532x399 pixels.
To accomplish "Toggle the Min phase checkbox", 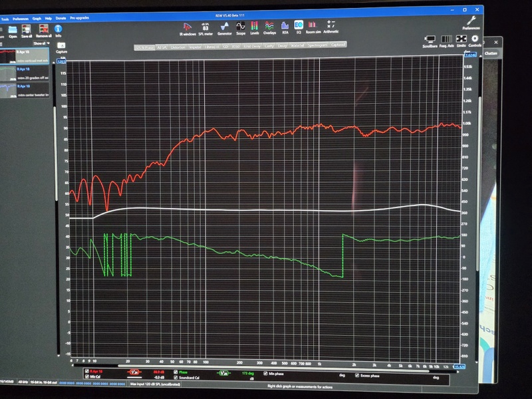I will pyautogui.click(x=265, y=373).
